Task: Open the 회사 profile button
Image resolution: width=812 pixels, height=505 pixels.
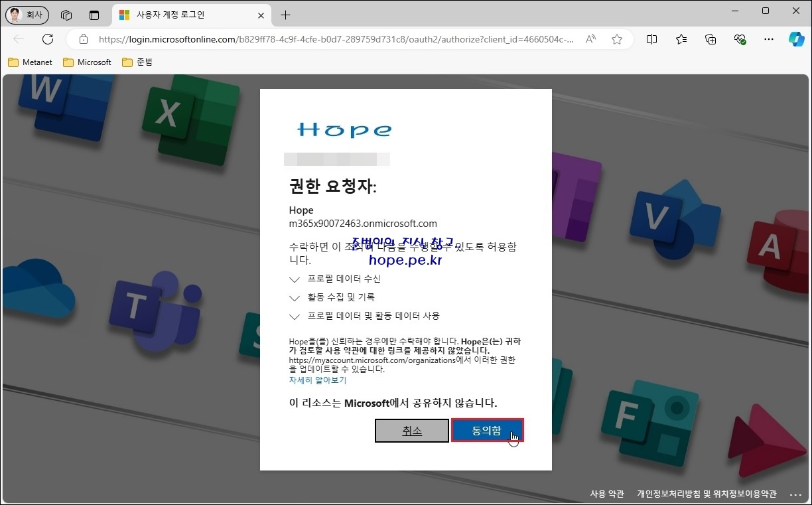Action: pyautogui.click(x=27, y=15)
